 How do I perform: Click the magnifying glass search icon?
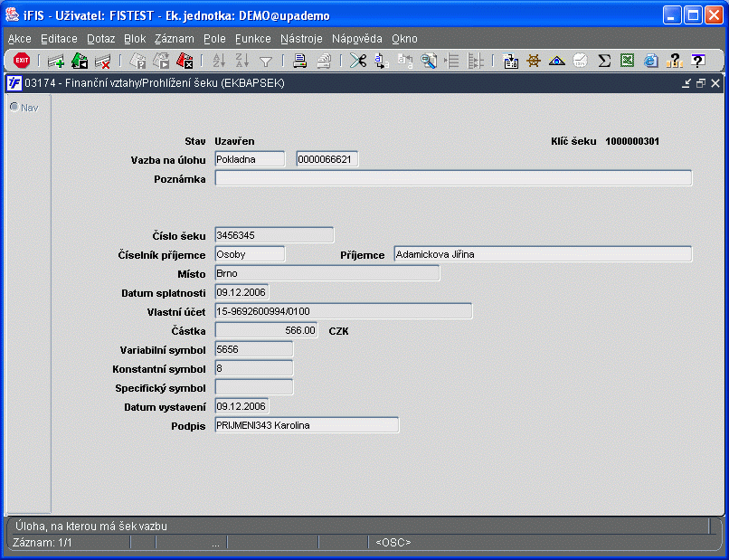(x=429, y=61)
